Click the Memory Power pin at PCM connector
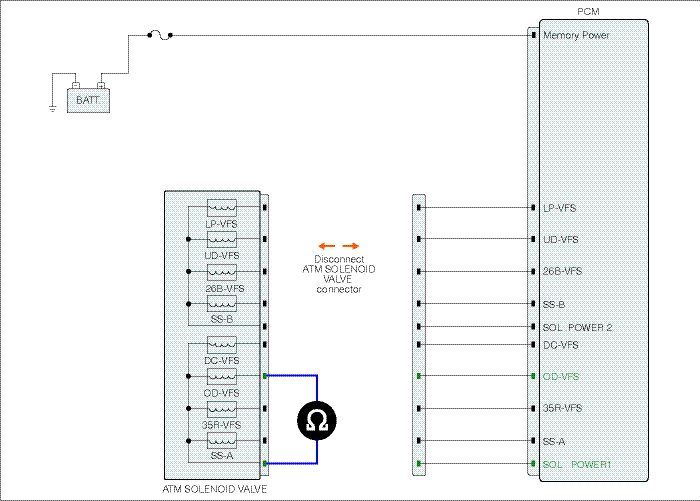This screenshot has width=700, height=501. coord(533,35)
